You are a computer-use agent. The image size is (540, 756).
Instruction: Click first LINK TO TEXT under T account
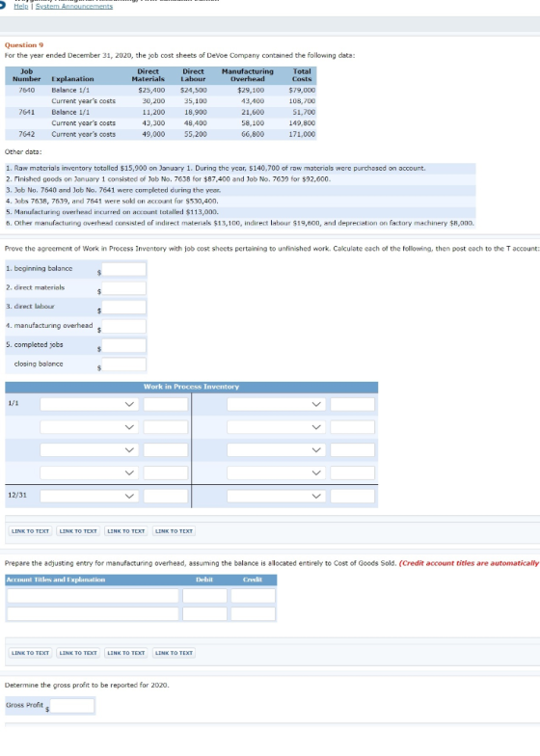coord(31,530)
